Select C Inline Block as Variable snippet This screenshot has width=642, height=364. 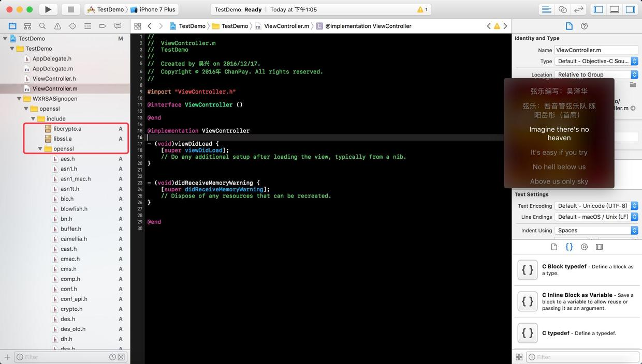(x=577, y=301)
